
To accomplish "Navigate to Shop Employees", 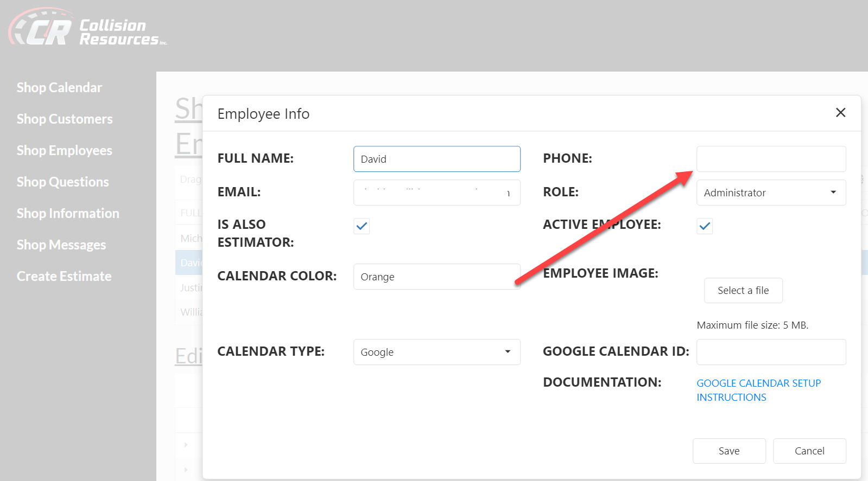I will (x=65, y=151).
